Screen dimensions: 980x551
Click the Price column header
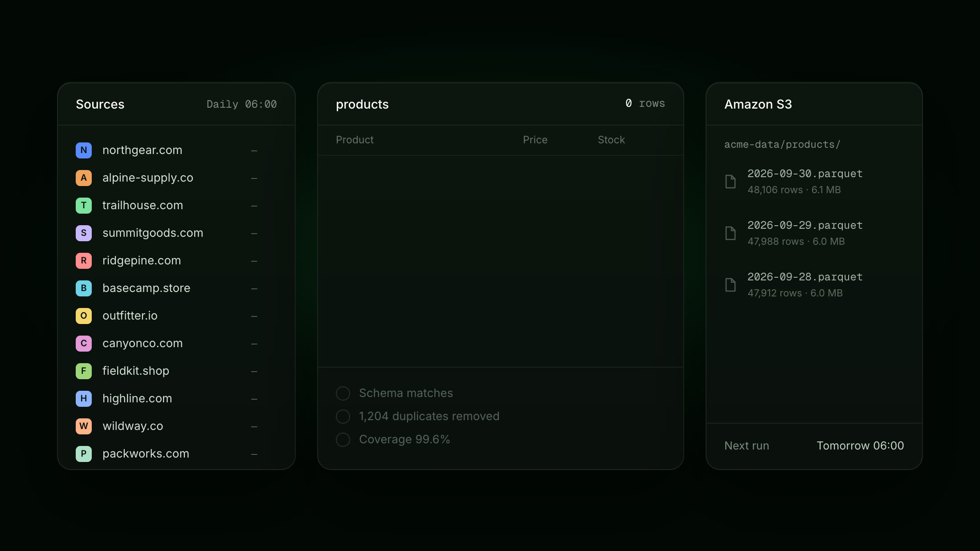click(535, 140)
